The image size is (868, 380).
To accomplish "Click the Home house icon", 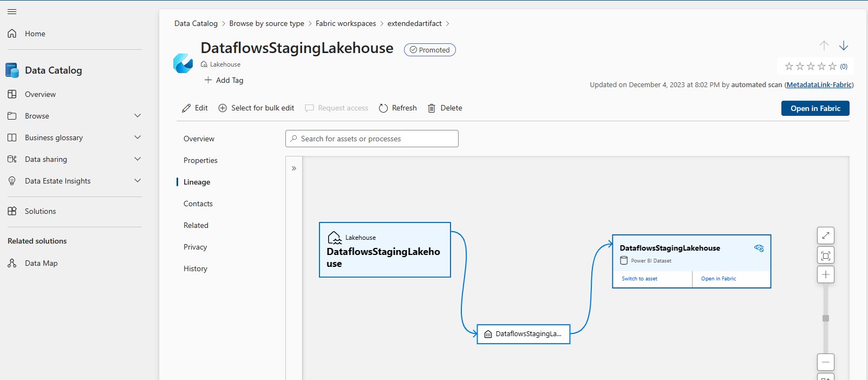I will (12, 34).
